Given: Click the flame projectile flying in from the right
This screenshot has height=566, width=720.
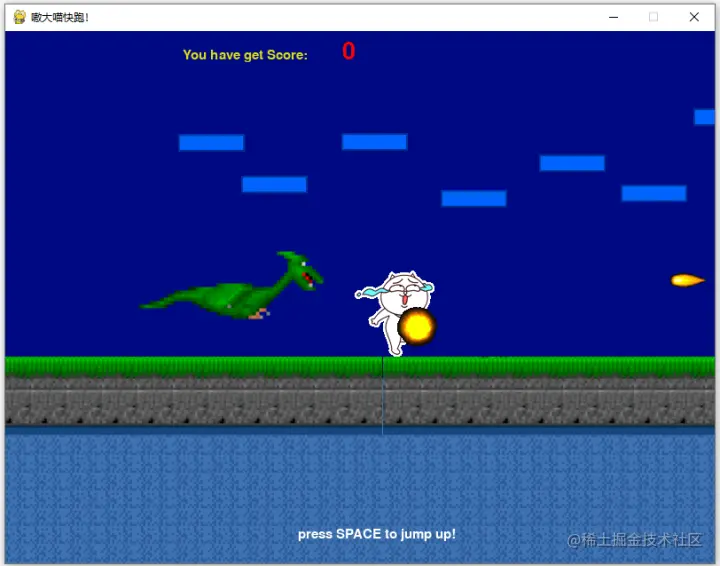Looking at the screenshot, I should pos(687,280).
